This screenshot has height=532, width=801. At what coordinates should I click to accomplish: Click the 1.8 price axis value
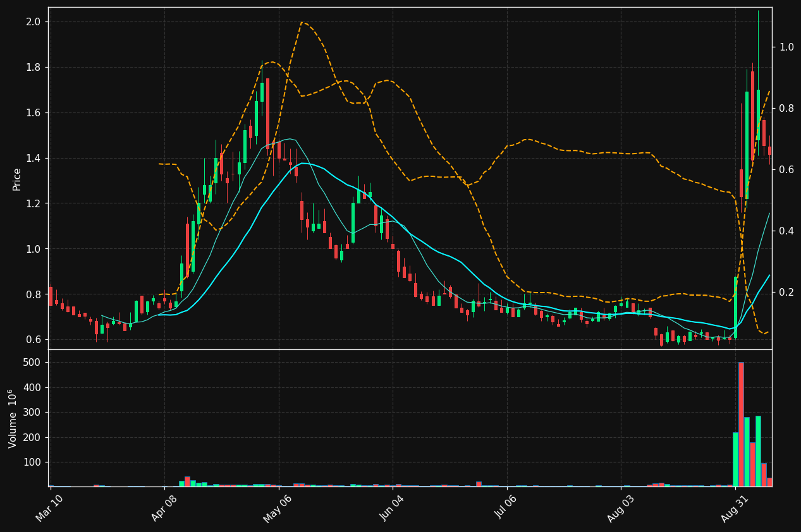coord(34,68)
